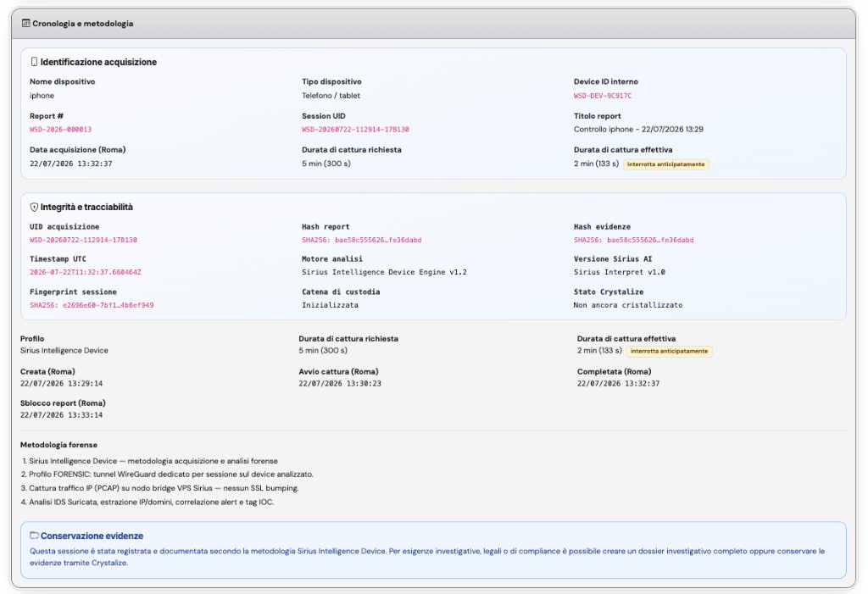The height and width of the screenshot is (594, 868).
Task: Click the interrotta anticipatamente badge in Identificazione acquisizione
Action: pyautogui.click(x=665, y=164)
